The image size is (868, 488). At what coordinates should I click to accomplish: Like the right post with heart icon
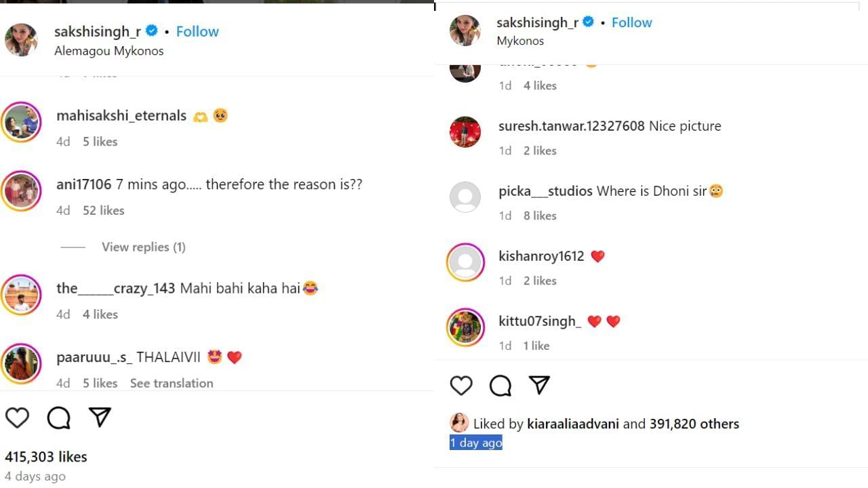(x=461, y=386)
